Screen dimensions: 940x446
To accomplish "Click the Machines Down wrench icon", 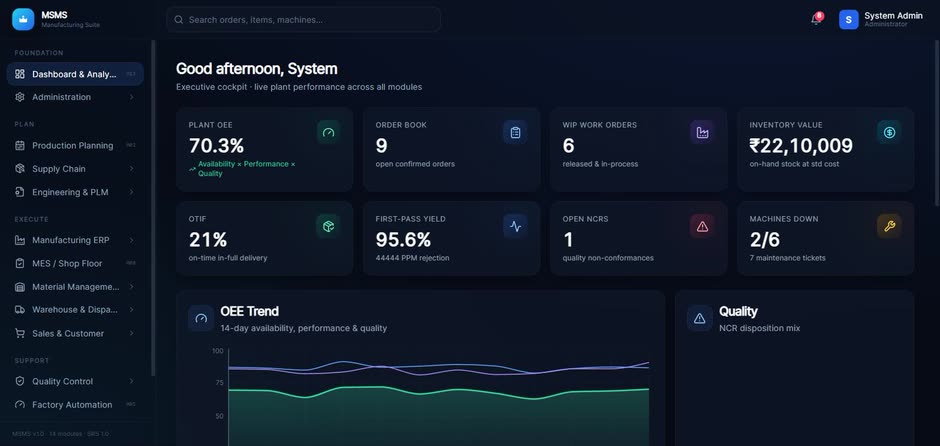I will tap(889, 226).
